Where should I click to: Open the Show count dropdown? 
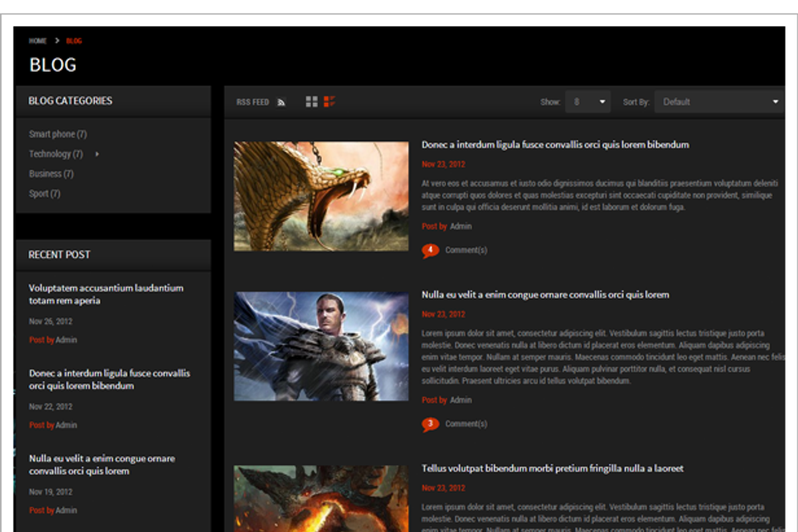(x=588, y=102)
